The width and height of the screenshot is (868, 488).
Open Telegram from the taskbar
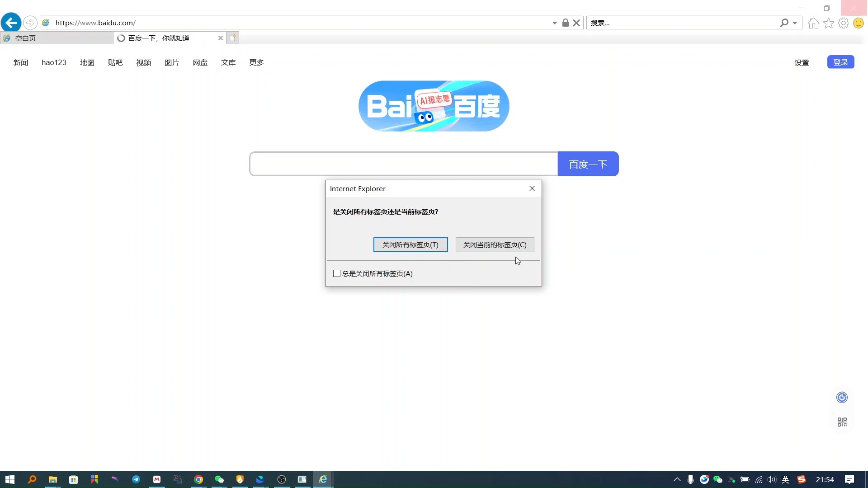point(136,479)
